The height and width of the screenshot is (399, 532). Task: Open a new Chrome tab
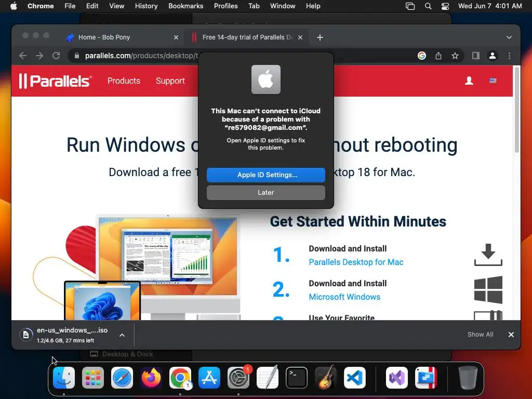coord(320,37)
